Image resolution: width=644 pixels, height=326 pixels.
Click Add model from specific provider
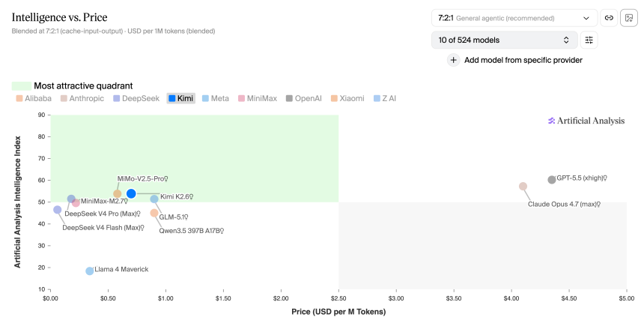point(523,60)
